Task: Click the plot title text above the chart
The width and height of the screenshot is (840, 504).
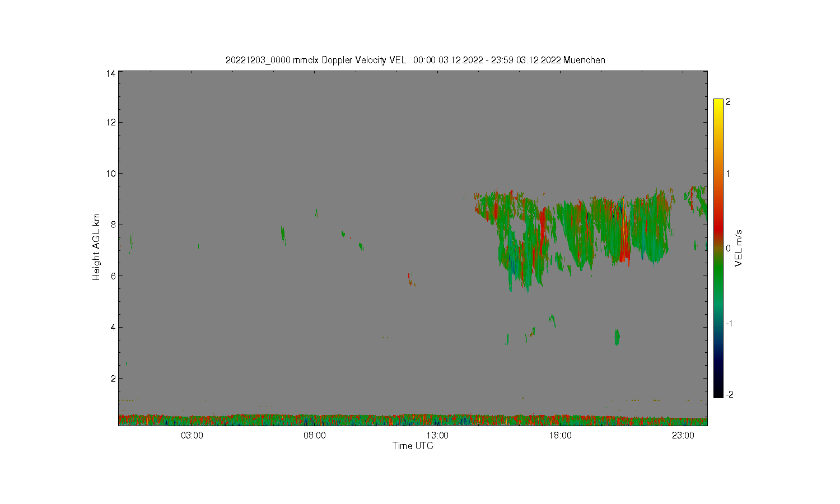Action: [415, 60]
